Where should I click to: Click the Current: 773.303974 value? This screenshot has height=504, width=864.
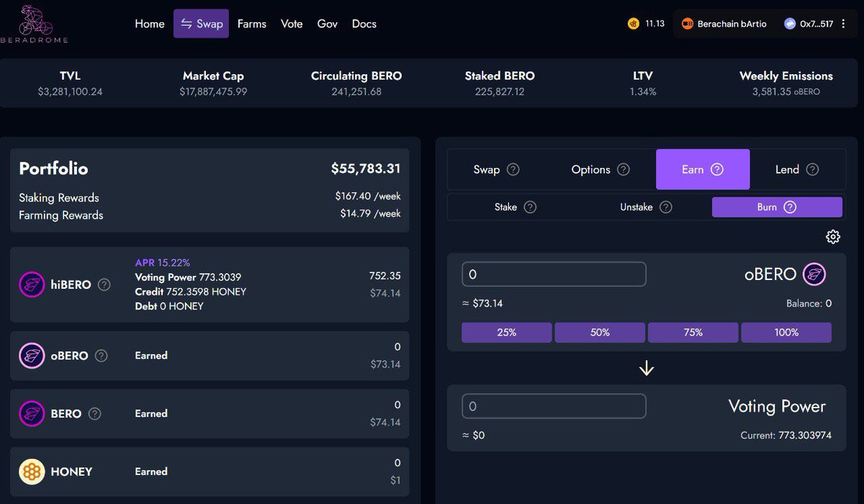(786, 436)
